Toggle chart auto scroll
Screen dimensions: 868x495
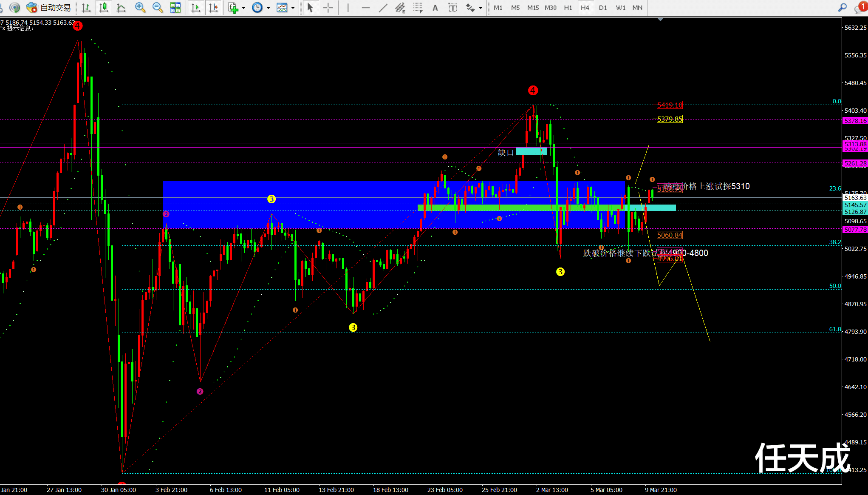coord(196,8)
